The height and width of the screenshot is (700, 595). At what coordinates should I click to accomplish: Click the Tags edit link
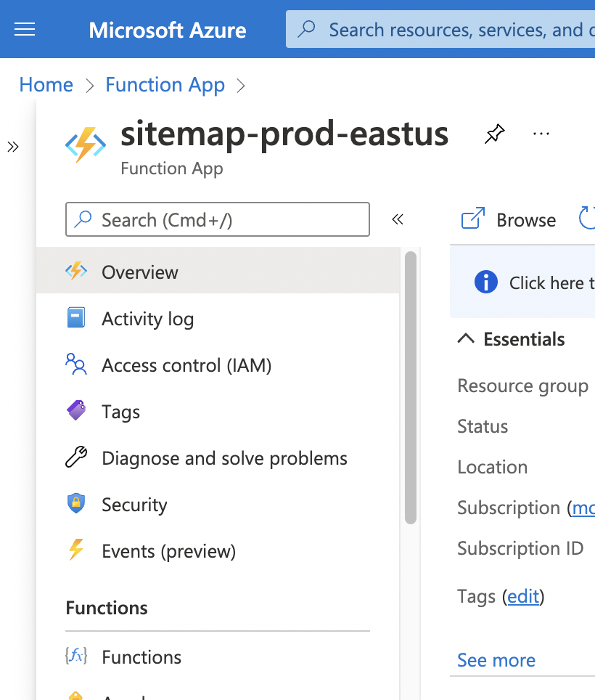tap(523, 596)
